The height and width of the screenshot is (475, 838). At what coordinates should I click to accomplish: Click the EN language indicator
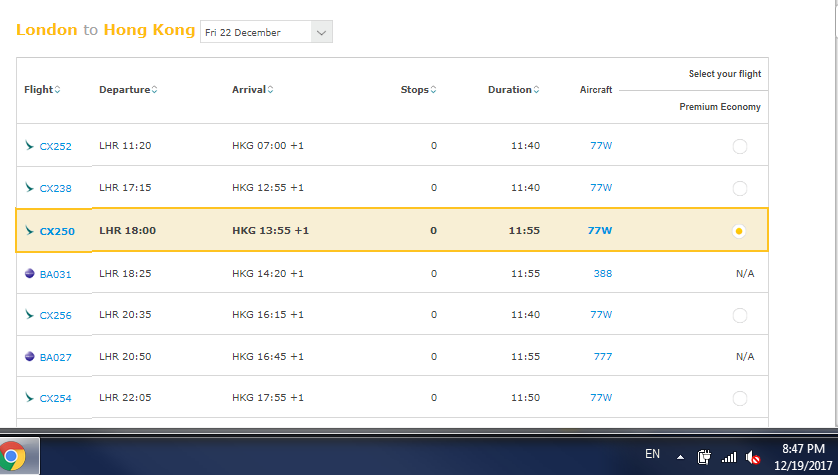coord(652,454)
